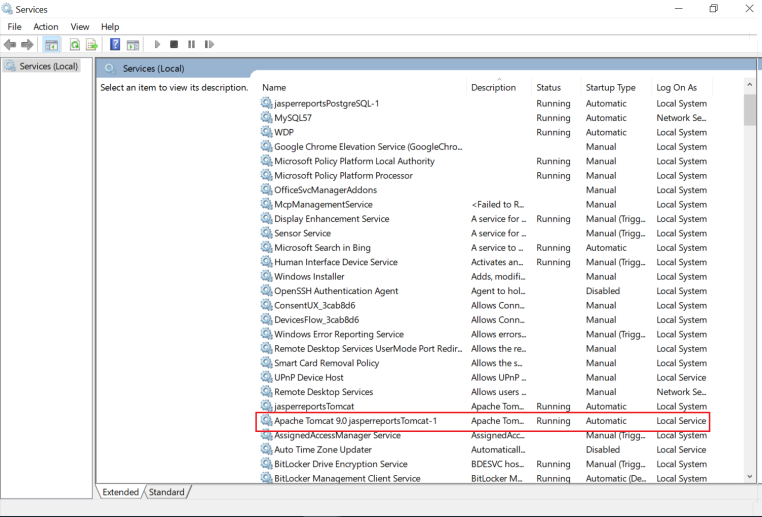Click gear icon of Auto Time Zone Updater
762x517 pixels.
tap(266, 449)
